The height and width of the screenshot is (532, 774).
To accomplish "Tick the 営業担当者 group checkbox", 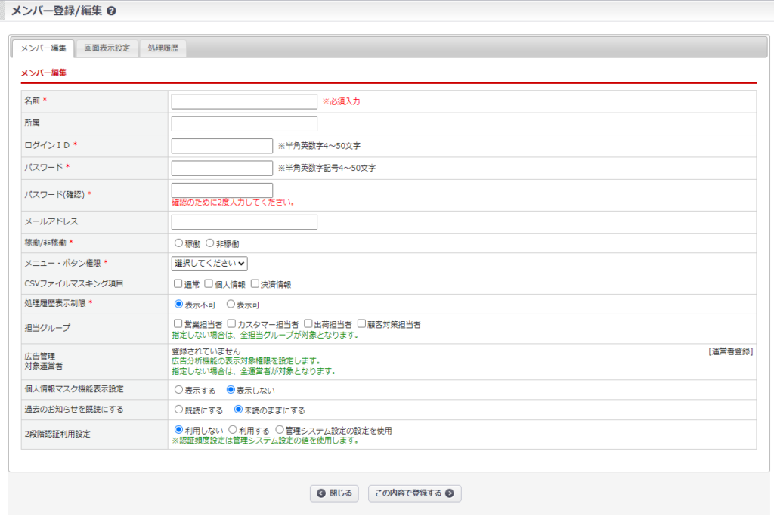I will point(178,324).
